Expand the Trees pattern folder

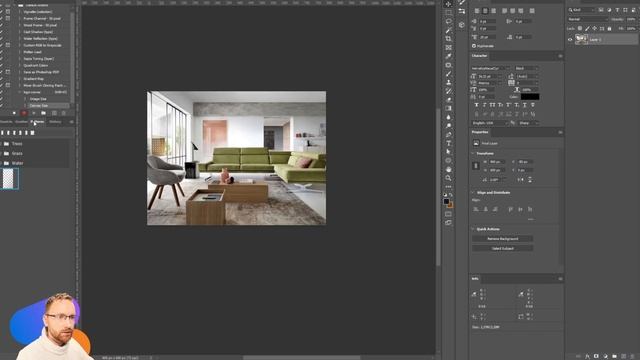pyautogui.click(x=2, y=144)
